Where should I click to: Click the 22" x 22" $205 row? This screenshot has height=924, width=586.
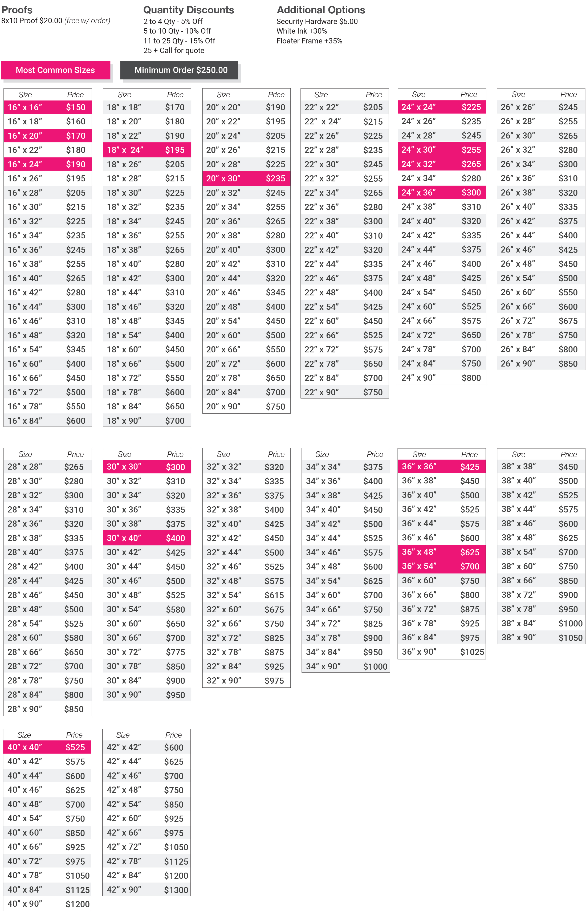click(344, 107)
